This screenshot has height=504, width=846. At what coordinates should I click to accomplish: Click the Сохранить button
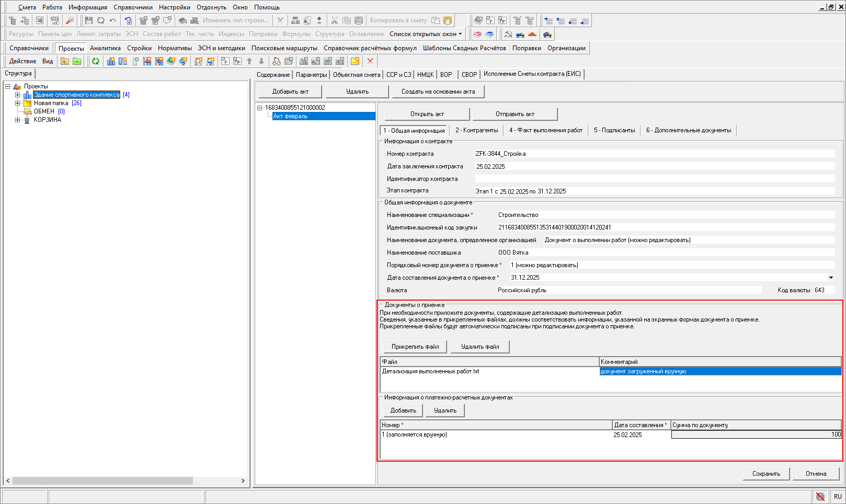click(x=766, y=474)
